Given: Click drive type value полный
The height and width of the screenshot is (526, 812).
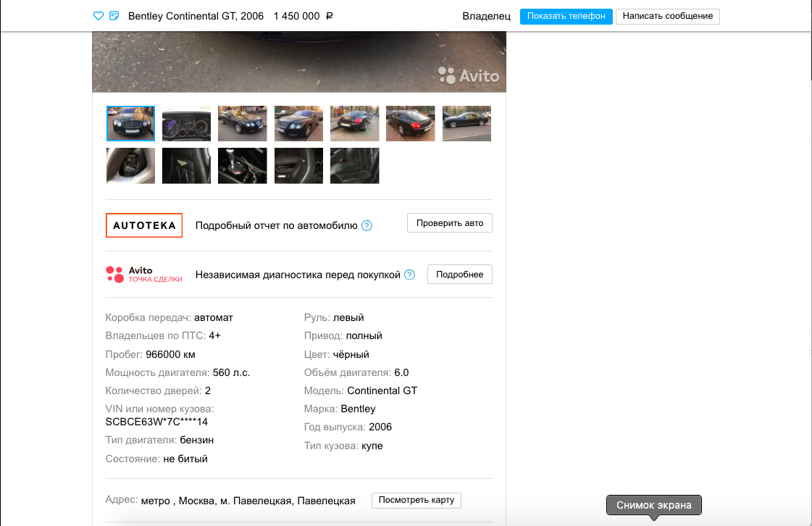Looking at the screenshot, I should 364,335.
